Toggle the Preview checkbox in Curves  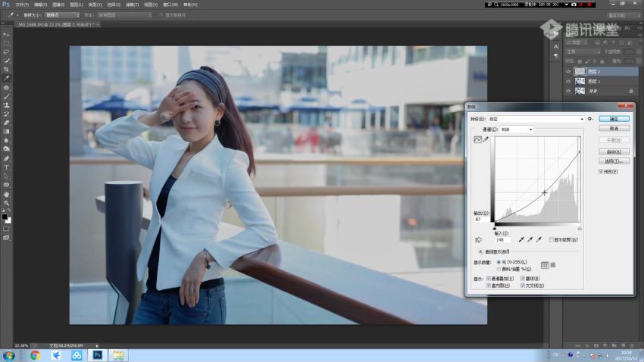(x=601, y=172)
